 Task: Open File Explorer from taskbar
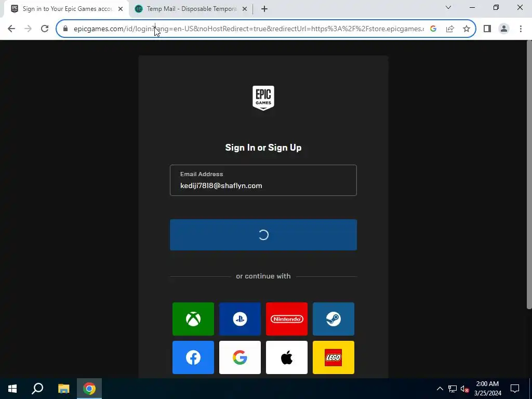coord(63,389)
